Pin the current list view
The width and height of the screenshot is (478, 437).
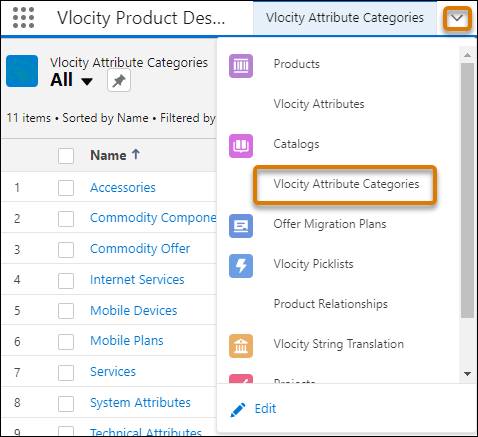119,80
